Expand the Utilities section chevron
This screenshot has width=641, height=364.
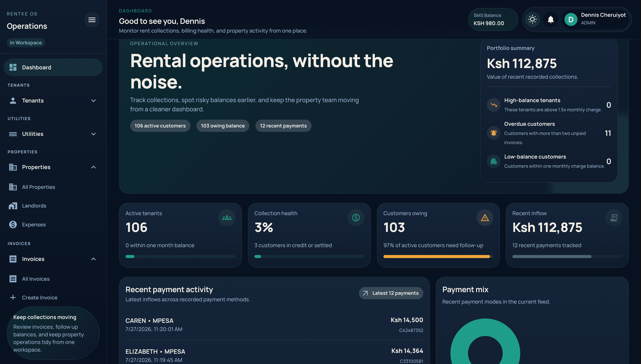click(x=93, y=134)
